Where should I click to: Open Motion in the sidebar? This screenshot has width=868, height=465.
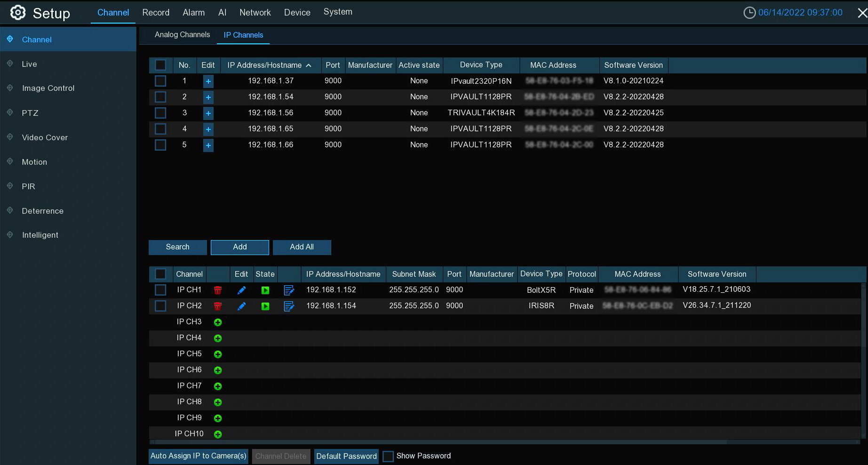click(x=68, y=162)
